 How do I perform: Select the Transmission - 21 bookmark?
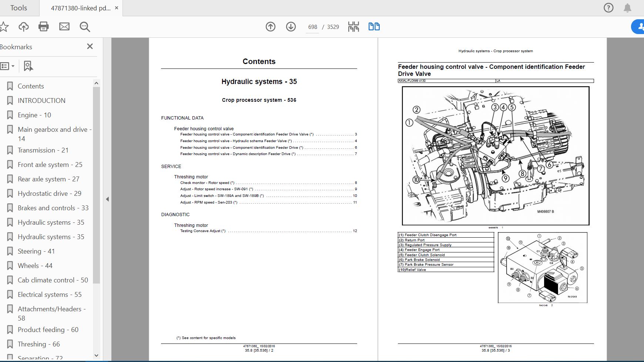click(x=43, y=150)
